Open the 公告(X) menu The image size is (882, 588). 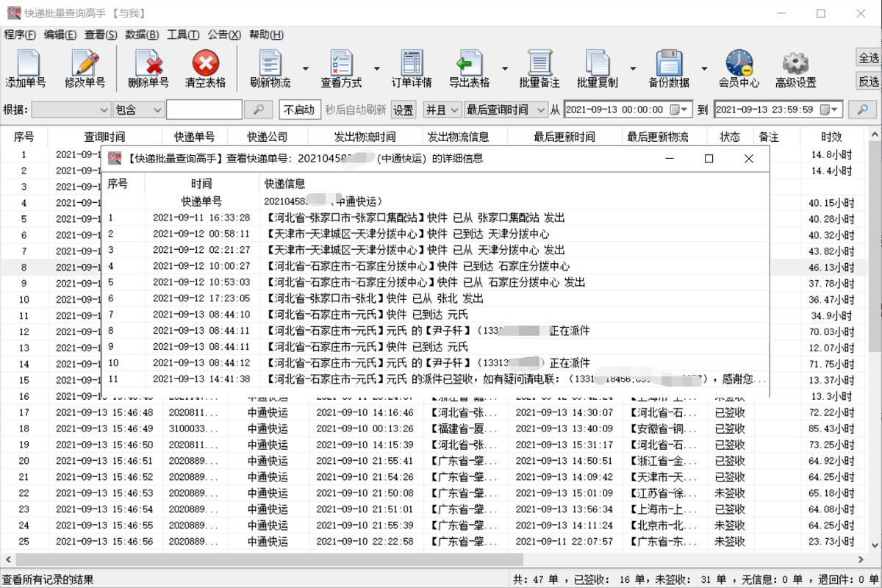click(x=223, y=35)
